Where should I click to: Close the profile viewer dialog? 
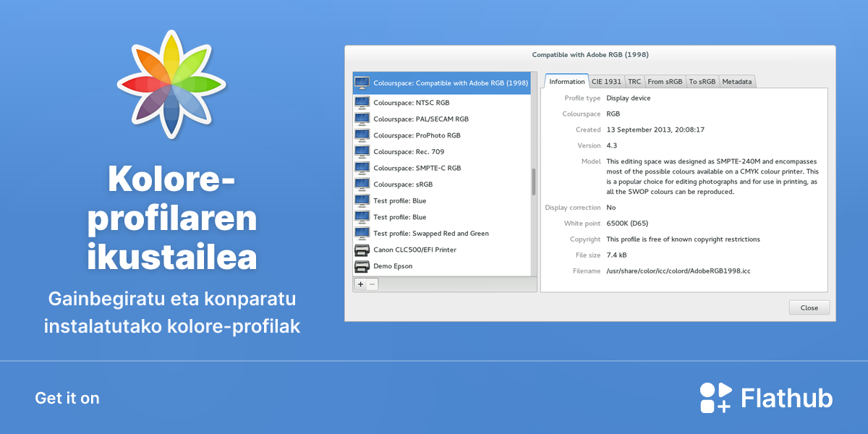click(x=809, y=307)
